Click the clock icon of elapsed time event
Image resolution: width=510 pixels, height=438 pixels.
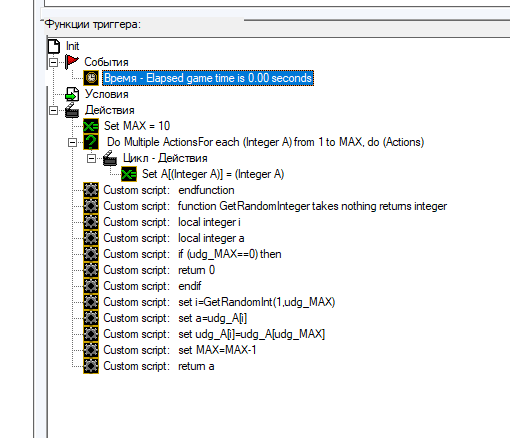click(x=91, y=78)
